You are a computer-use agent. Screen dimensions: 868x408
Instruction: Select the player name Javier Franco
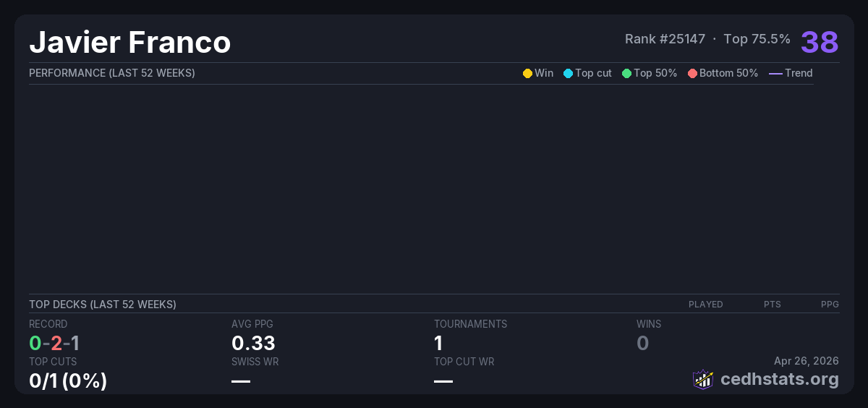[130, 43]
